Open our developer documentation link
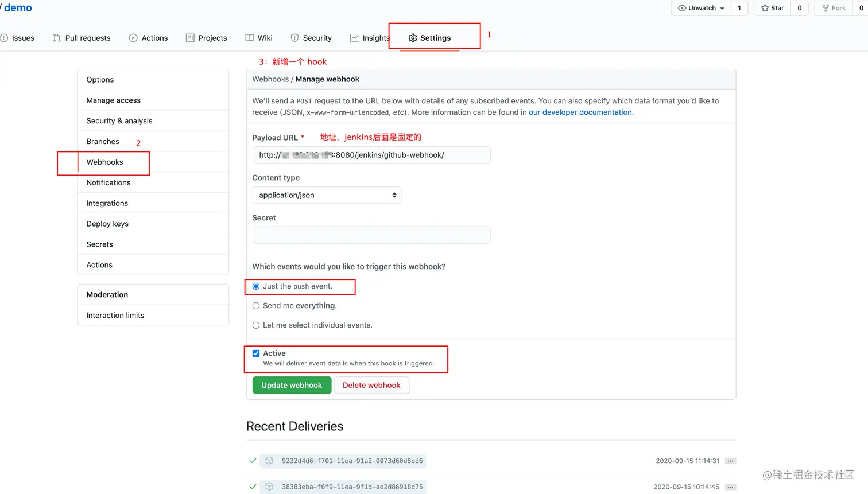This screenshot has width=868, height=494. (x=580, y=112)
